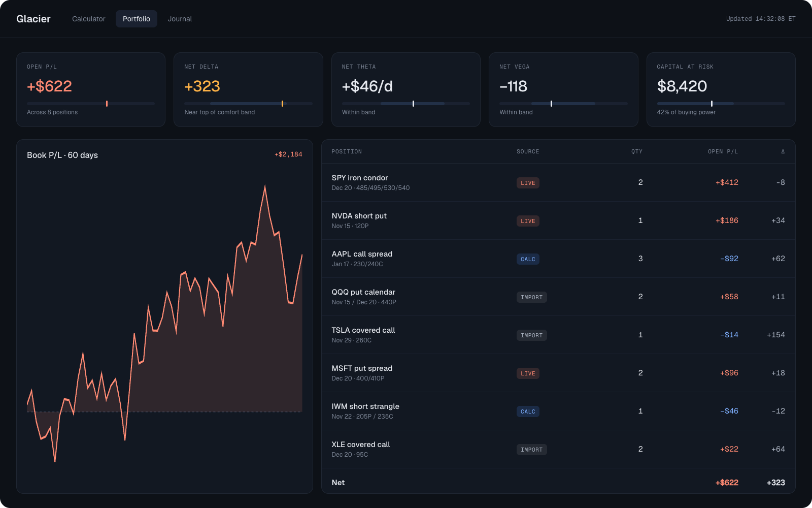Select the Portfolio tab
The width and height of the screenshot is (812, 508).
point(137,19)
